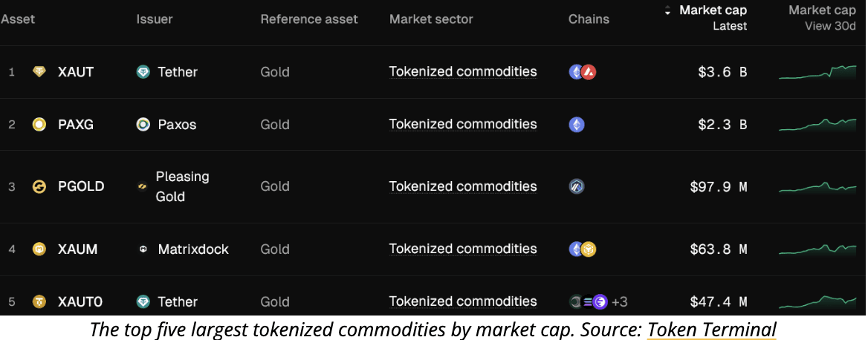
Task: Open the Token Terminal source link
Action: click(711, 328)
